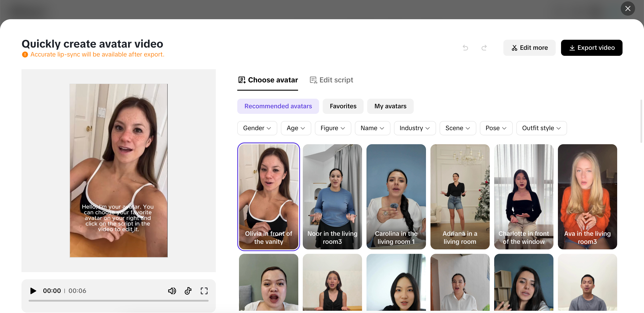
Task: Mute the video audio
Action: coord(172,290)
